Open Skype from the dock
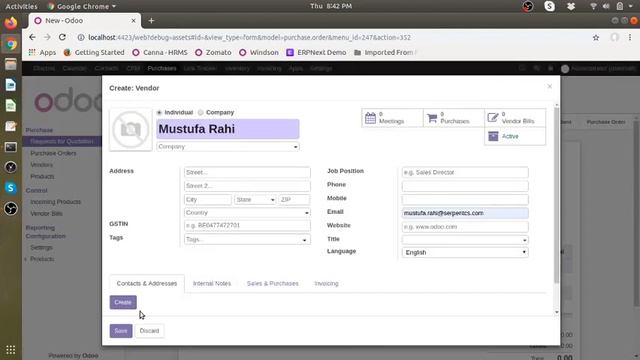The height and width of the screenshot is (360, 640). click(11, 188)
